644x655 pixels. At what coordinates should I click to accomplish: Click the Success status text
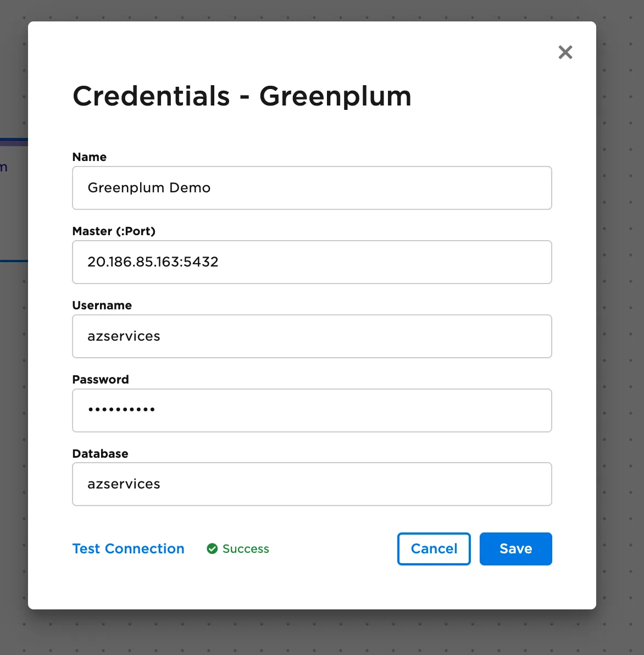[245, 548]
